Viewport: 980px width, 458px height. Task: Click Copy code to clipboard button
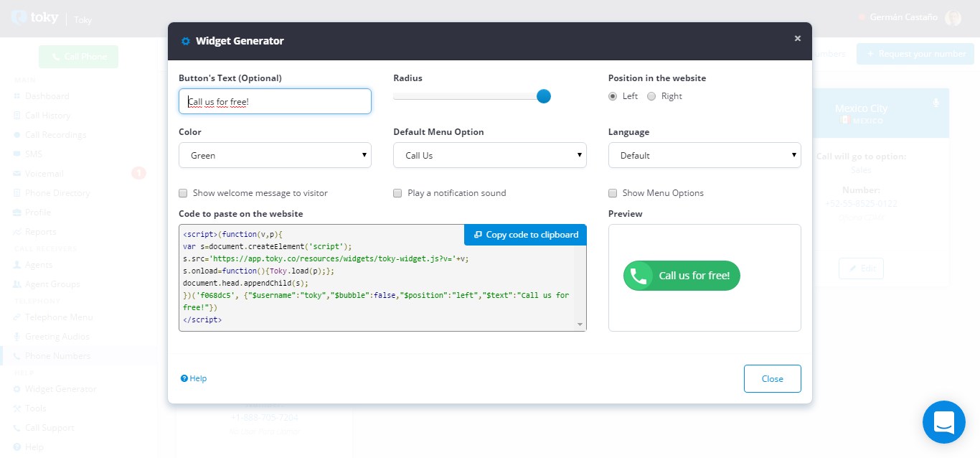pos(525,235)
